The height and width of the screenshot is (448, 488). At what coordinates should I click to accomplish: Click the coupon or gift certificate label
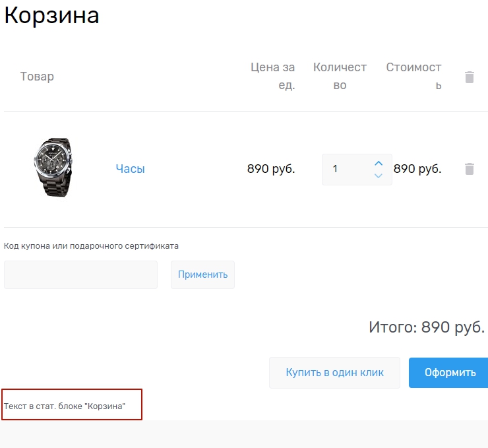[x=91, y=246]
